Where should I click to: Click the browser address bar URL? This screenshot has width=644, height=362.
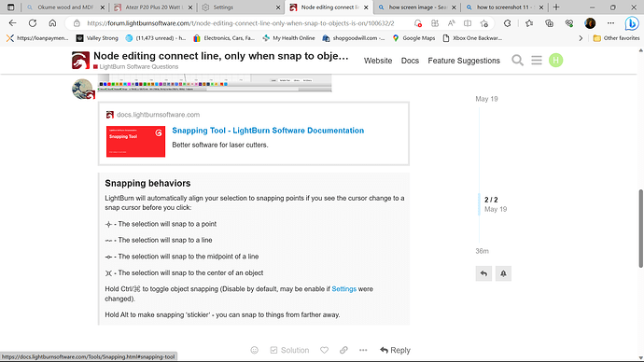pyautogui.click(x=240, y=23)
